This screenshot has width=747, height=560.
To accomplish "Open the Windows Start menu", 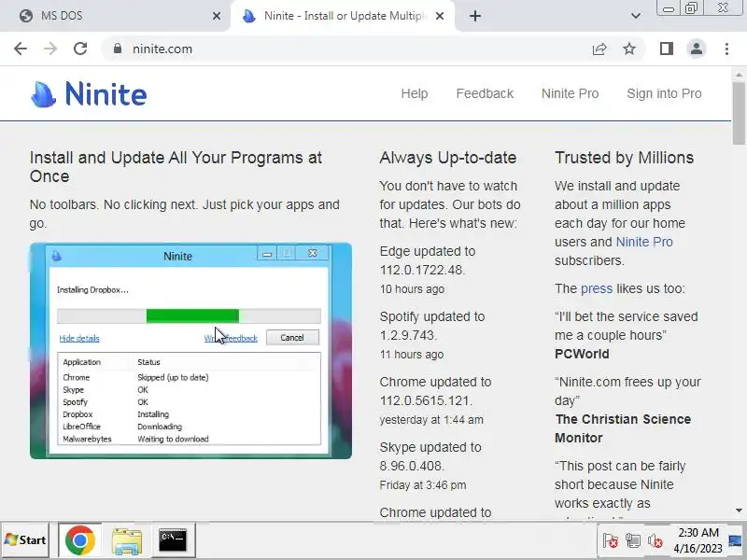I will point(26,540).
